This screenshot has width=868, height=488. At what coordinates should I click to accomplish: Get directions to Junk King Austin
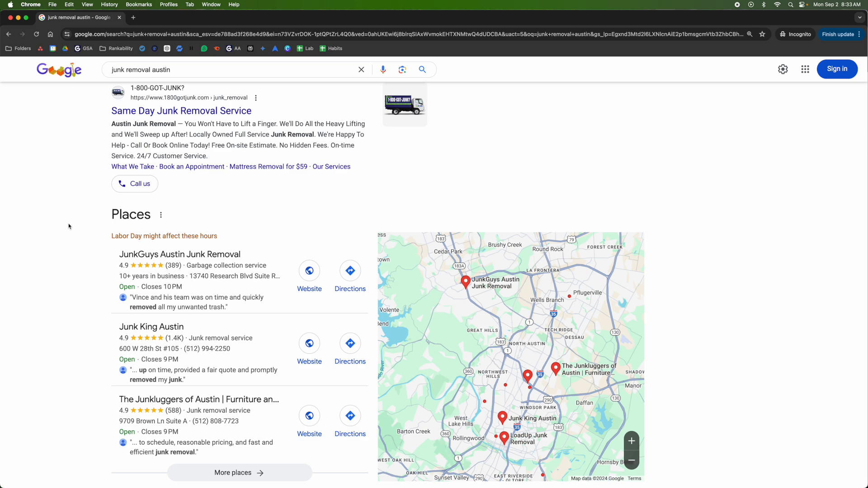350,343
